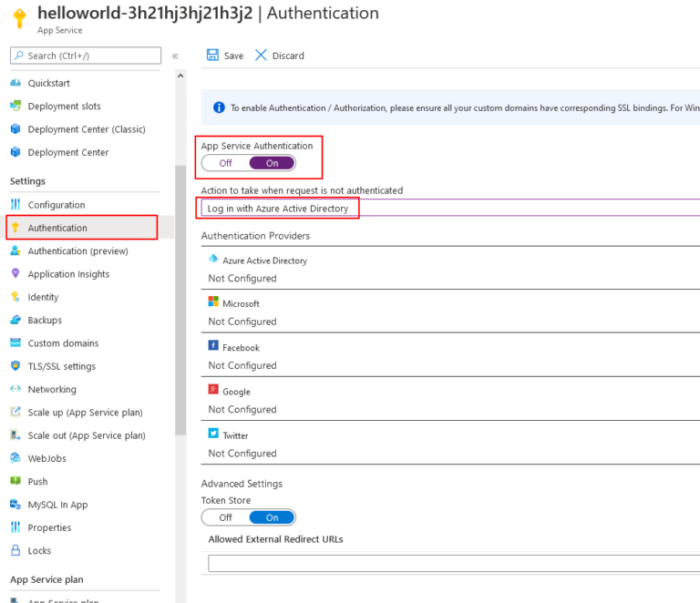Click the Configuration bars icon
This screenshot has width=700, height=603.
click(15, 204)
